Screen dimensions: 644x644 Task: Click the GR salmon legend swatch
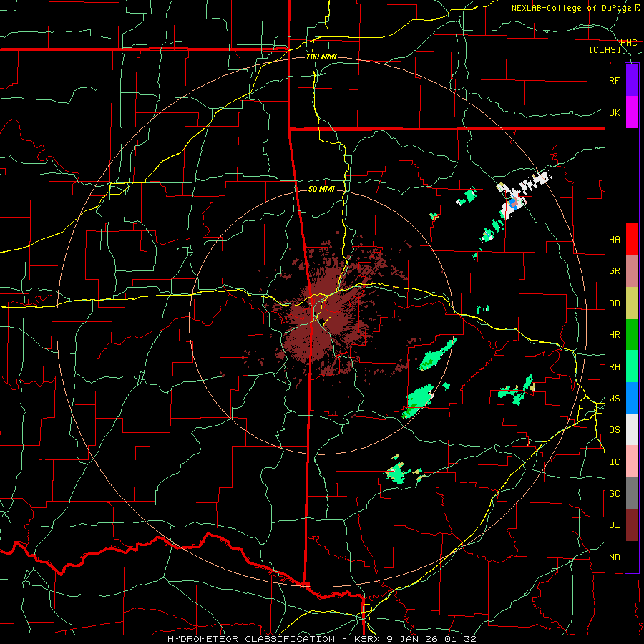632,270
